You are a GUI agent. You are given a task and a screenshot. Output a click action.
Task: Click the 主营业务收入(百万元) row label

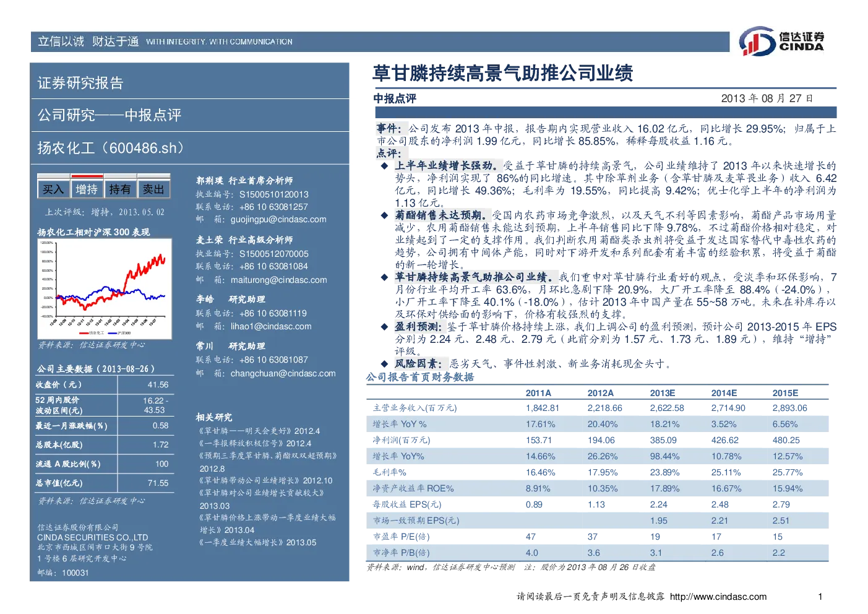415,408
